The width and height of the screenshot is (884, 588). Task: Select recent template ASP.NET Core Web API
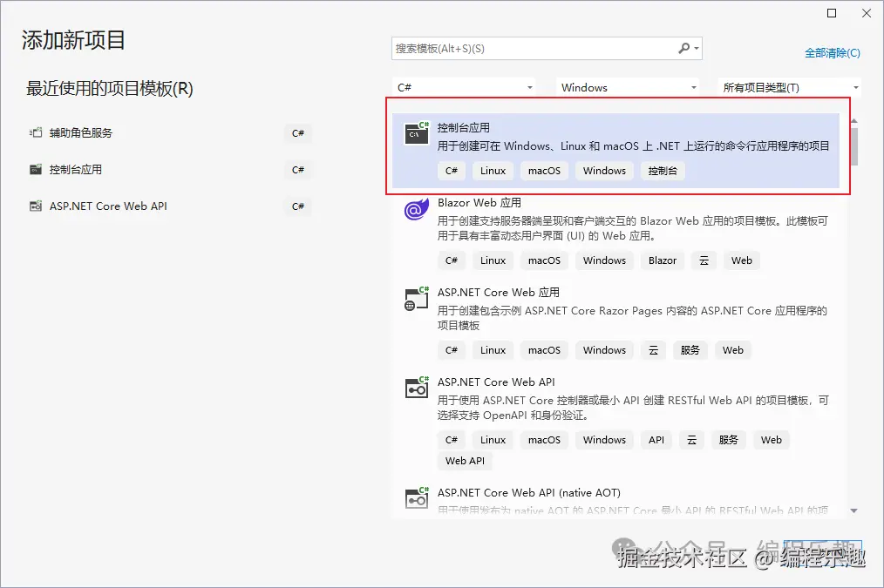point(108,206)
